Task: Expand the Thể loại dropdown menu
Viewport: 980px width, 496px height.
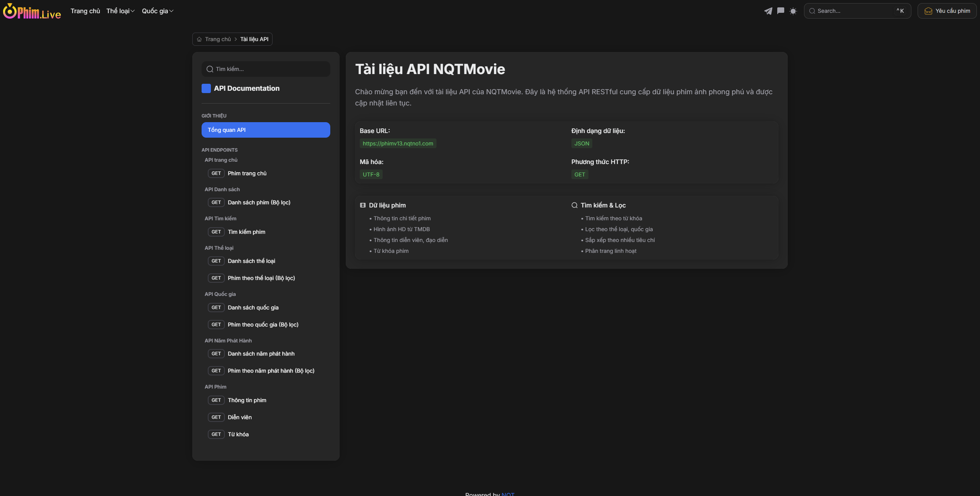Action: [x=120, y=11]
